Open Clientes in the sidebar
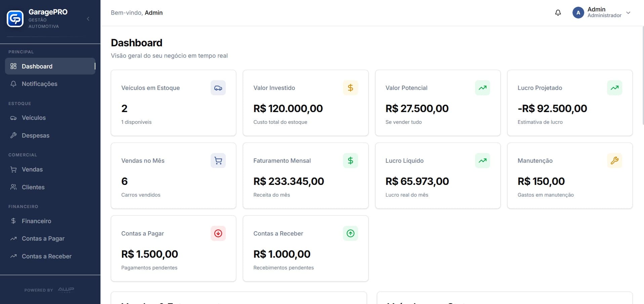Image resolution: width=644 pixels, height=304 pixels. pos(50,187)
